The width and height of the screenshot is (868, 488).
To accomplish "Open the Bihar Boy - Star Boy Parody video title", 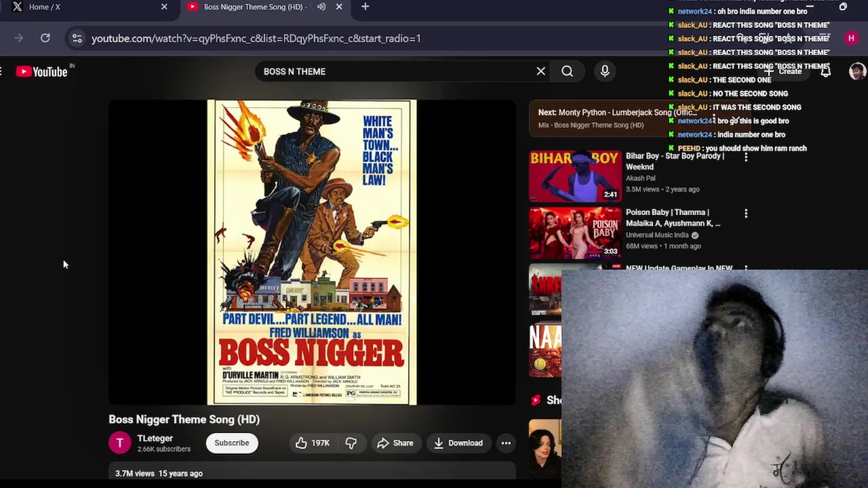I will click(675, 161).
